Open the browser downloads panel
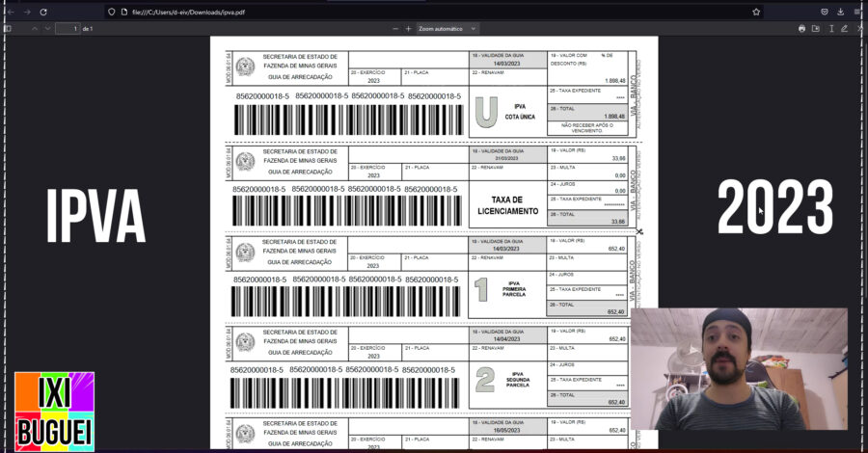The width and height of the screenshot is (868, 453). tap(841, 12)
